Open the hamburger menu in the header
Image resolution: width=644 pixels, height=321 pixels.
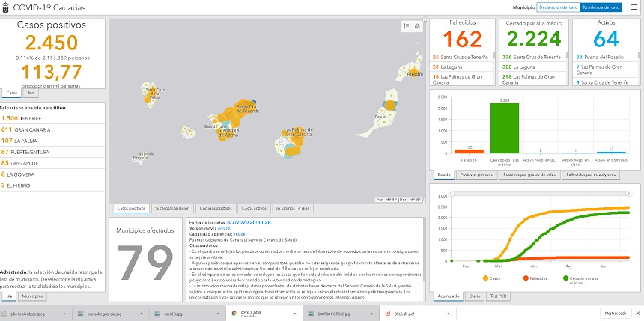634,7
